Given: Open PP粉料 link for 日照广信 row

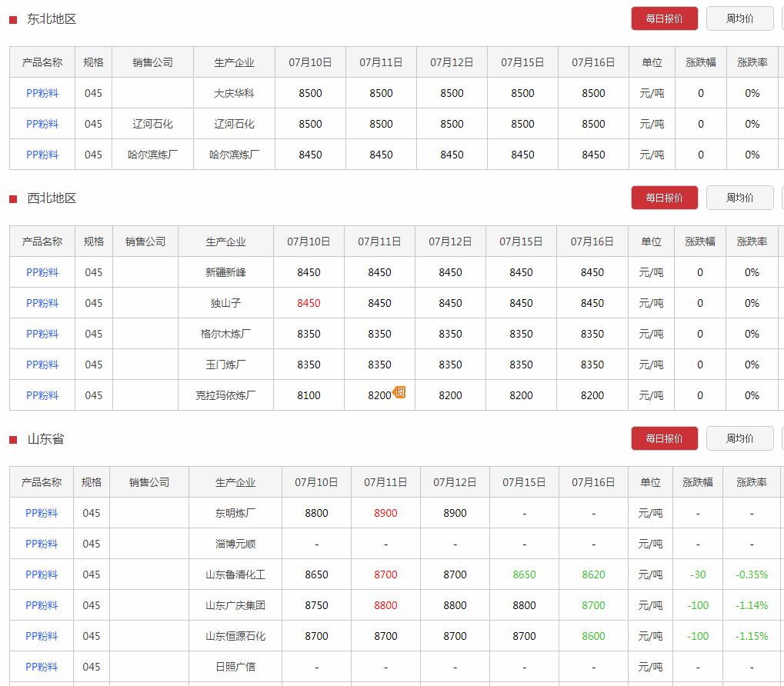Looking at the screenshot, I should click(x=42, y=667).
